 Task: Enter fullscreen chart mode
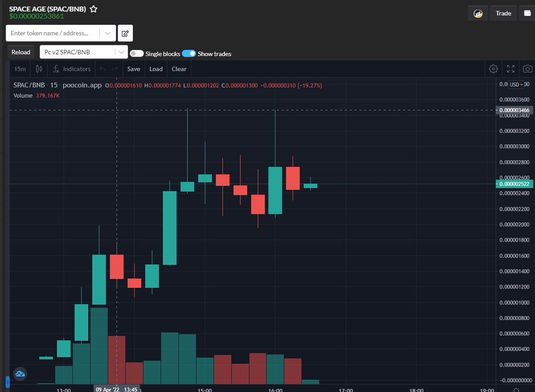click(x=510, y=69)
